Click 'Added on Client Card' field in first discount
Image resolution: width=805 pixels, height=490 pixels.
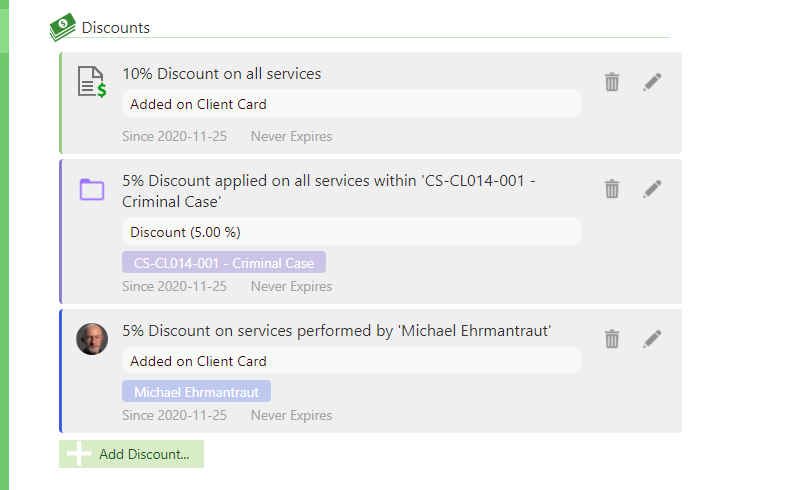351,104
